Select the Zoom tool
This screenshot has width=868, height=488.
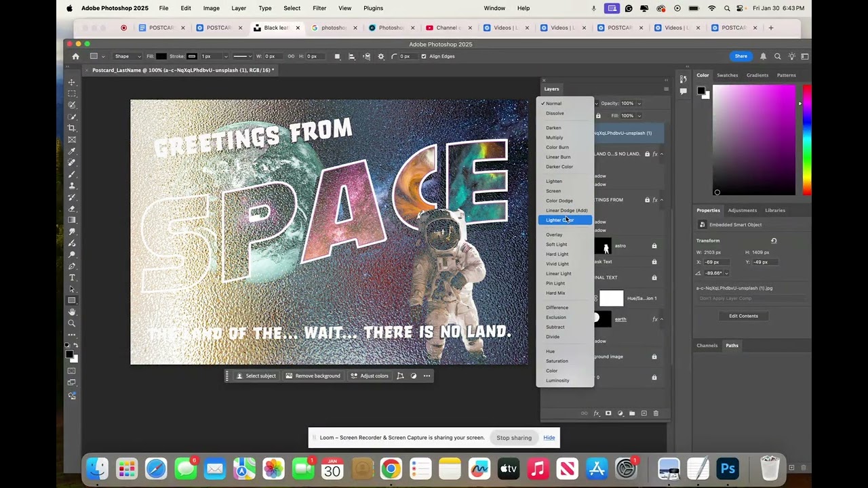click(x=72, y=324)
